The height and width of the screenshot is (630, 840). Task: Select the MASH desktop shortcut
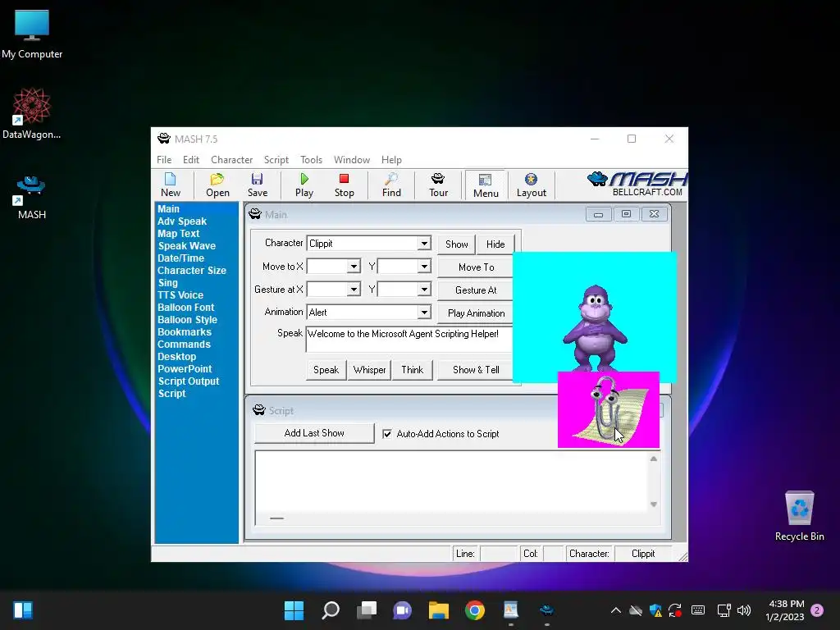pyautogui.click(x=32, y=198)
